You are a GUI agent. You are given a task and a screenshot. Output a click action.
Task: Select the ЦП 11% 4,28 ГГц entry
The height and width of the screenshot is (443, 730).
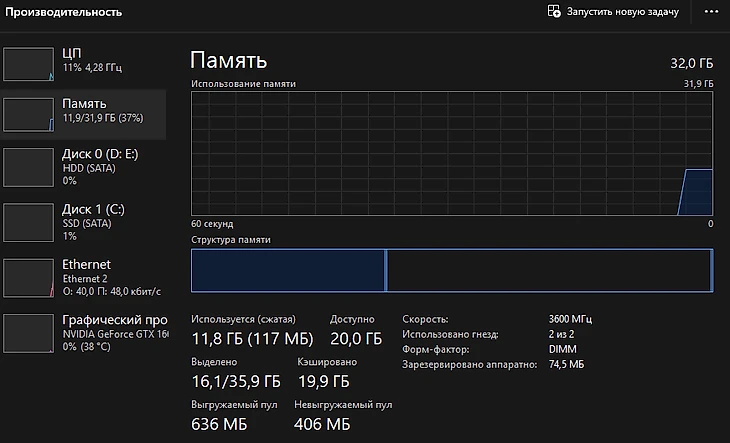pos(100,60)
